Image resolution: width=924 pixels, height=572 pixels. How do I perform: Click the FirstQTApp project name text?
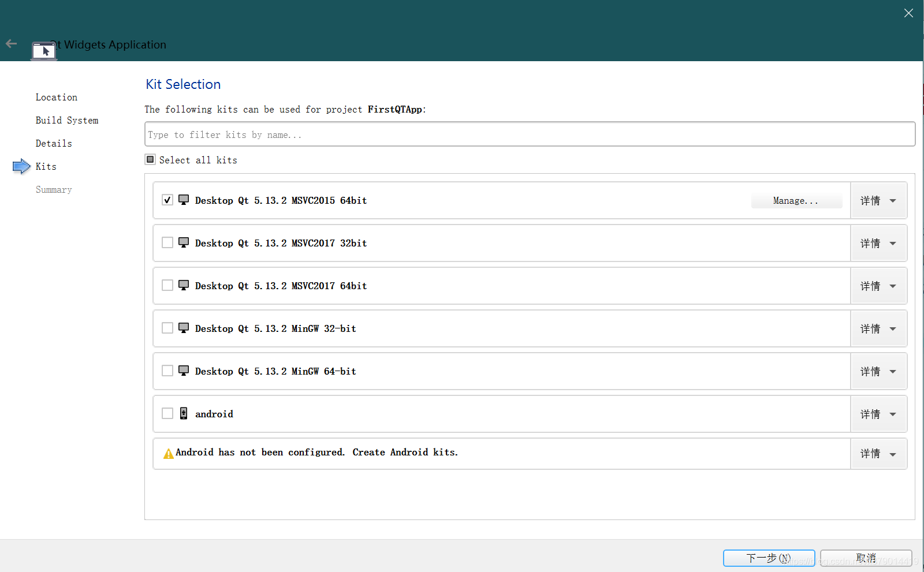395,109
